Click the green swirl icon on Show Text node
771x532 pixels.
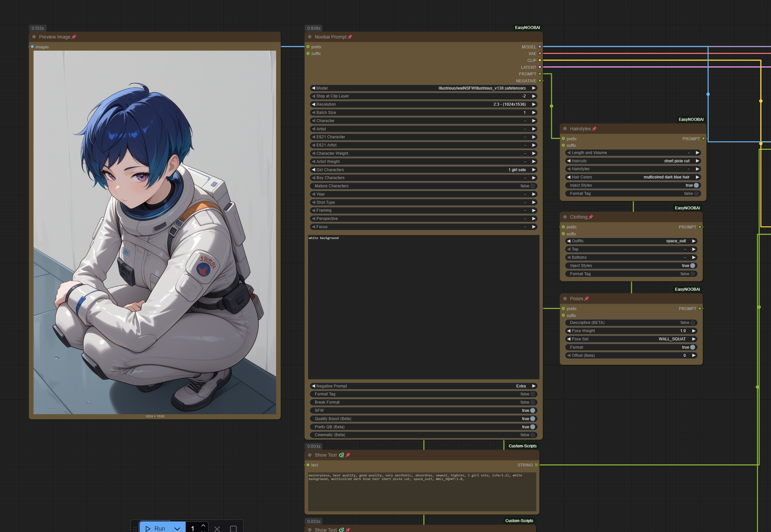pyautogui.click(x=341, y=455)
